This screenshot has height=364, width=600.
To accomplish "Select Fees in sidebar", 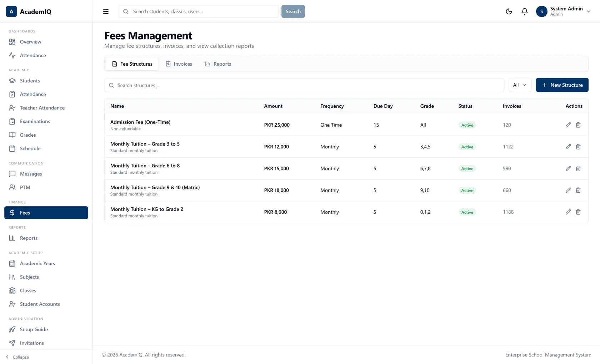I will (46, 213).
